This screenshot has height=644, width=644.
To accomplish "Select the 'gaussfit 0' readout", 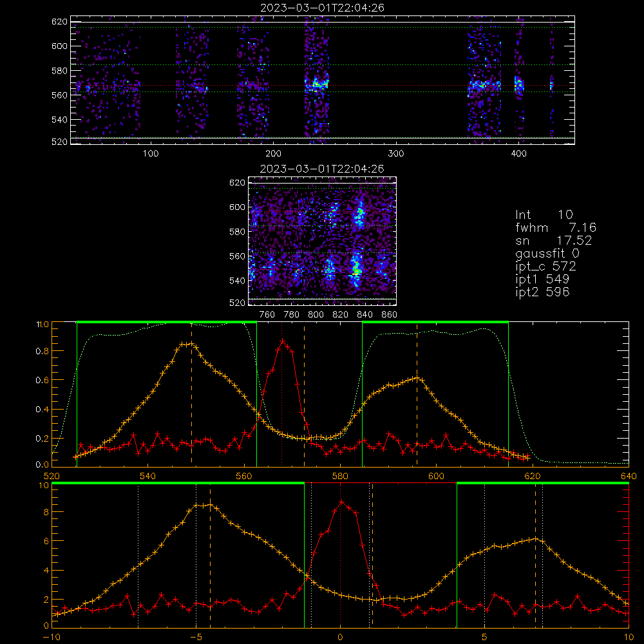I will (x=547, y=253).
